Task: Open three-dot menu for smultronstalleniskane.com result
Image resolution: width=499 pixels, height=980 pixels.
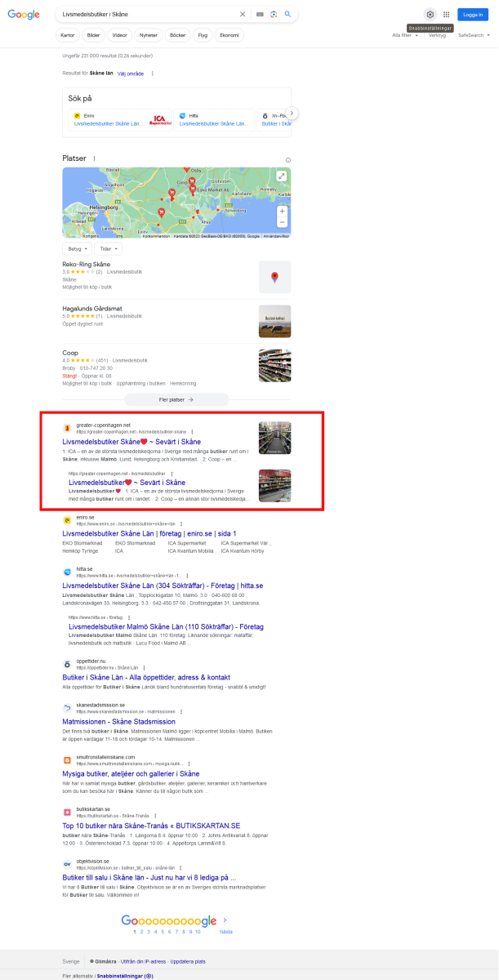Action: tap(189, 763)
